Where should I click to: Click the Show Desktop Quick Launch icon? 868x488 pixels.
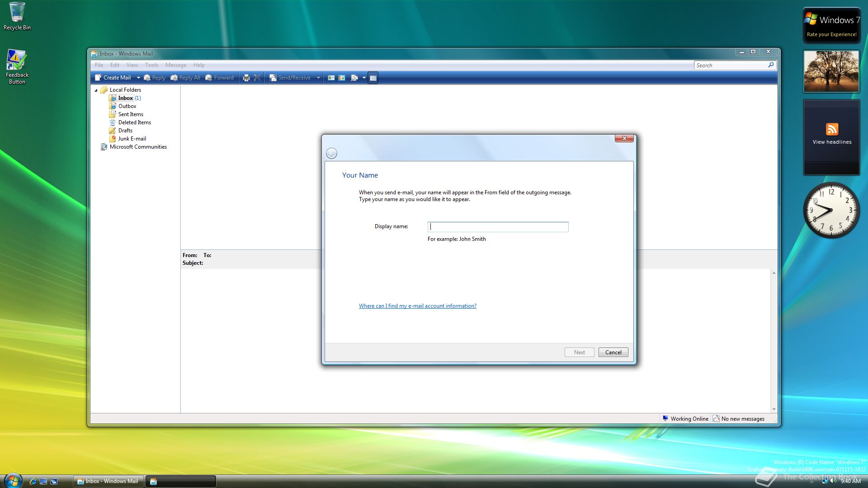click(43, 481)
